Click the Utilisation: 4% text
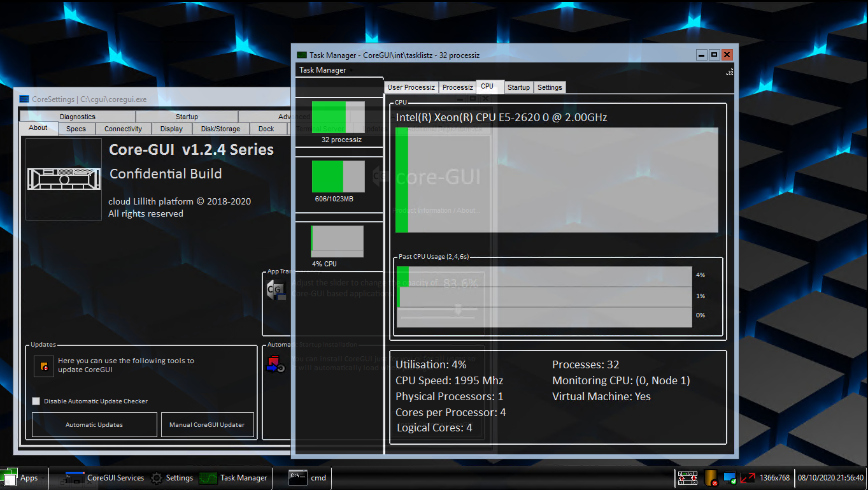Viewport: 868px width, 490px height. point(431,364)
